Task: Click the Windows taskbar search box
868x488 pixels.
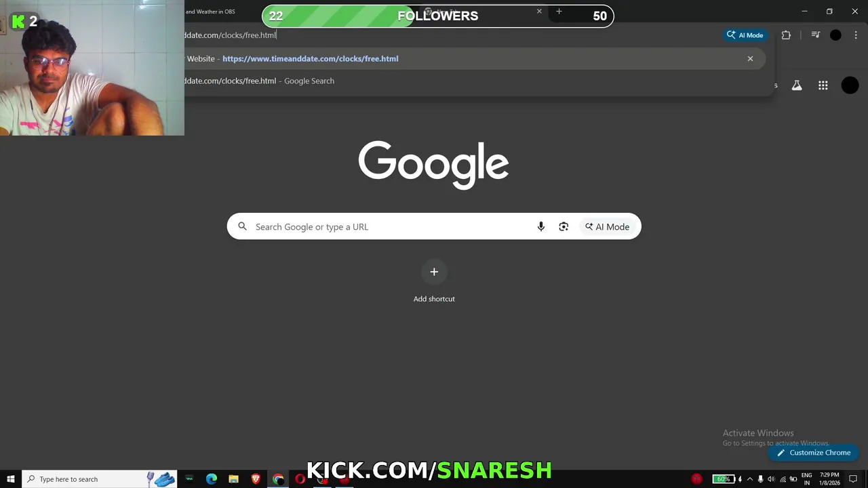Action: click(x=100, y=479)
